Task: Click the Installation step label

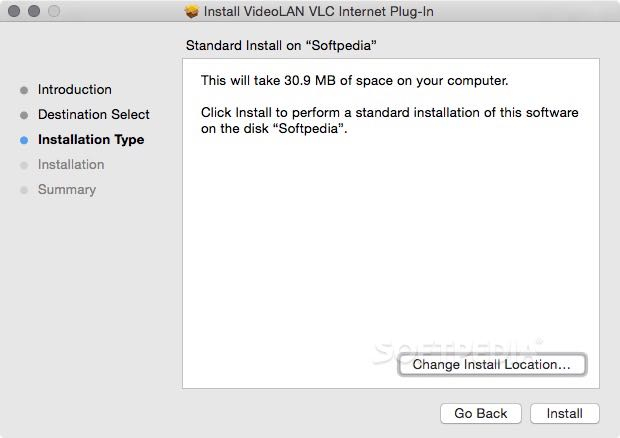Action: pos(71,164)
